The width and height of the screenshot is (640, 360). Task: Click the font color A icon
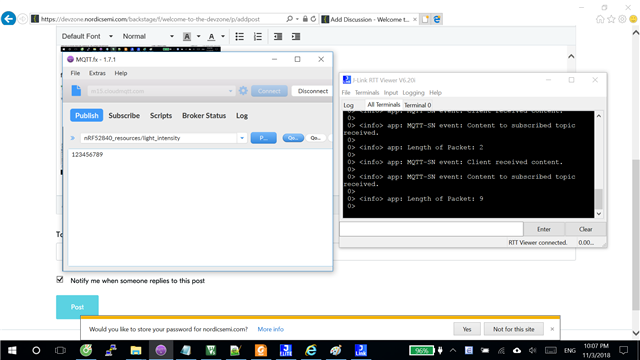point(211,37)
